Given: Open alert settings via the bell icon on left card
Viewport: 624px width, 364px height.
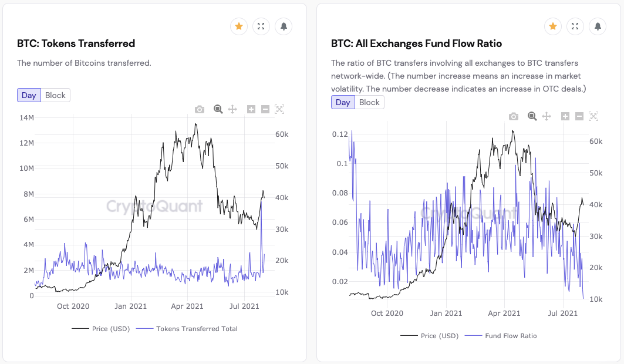Looking at the screenshot, I should (284, 26).
